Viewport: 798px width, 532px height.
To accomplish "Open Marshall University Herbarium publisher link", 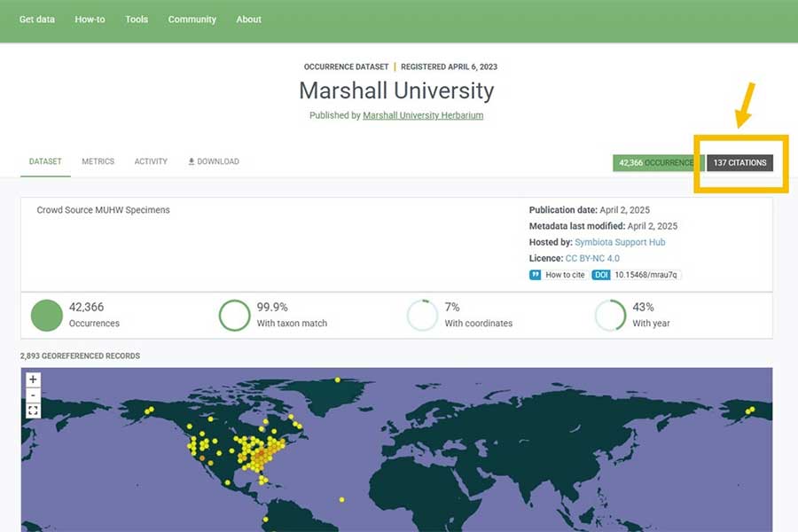I will click(x=423, y=115).
